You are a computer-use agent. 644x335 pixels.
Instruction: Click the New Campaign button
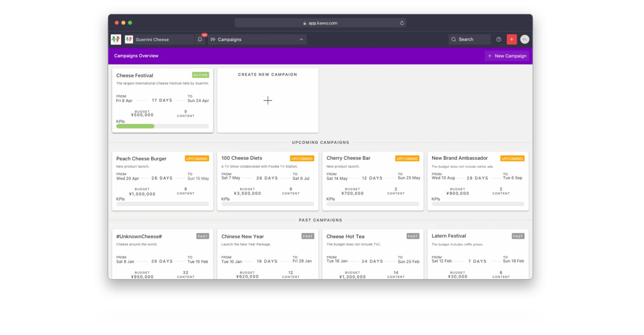coord(507,56)
